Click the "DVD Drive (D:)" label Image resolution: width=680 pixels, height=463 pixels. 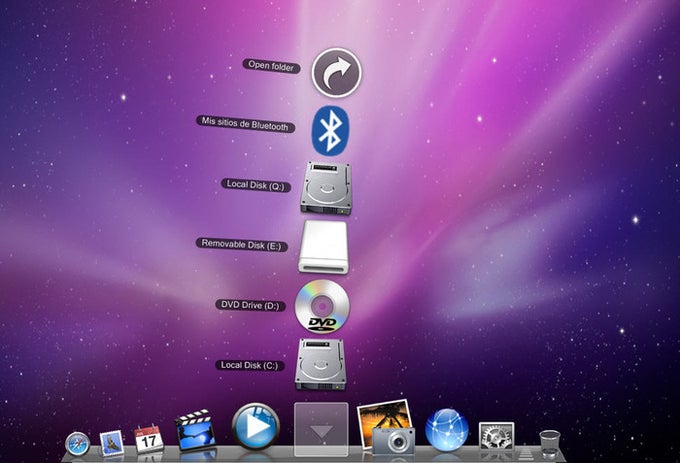250,305
